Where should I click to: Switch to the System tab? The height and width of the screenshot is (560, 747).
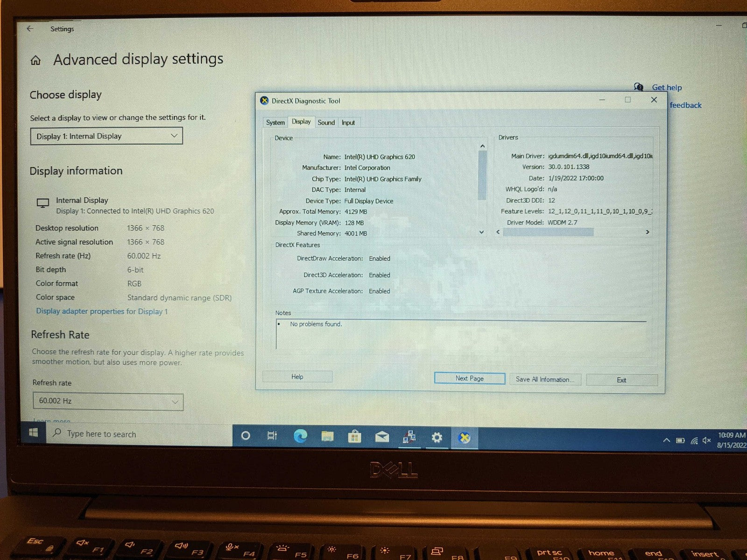tap(275, 122)
